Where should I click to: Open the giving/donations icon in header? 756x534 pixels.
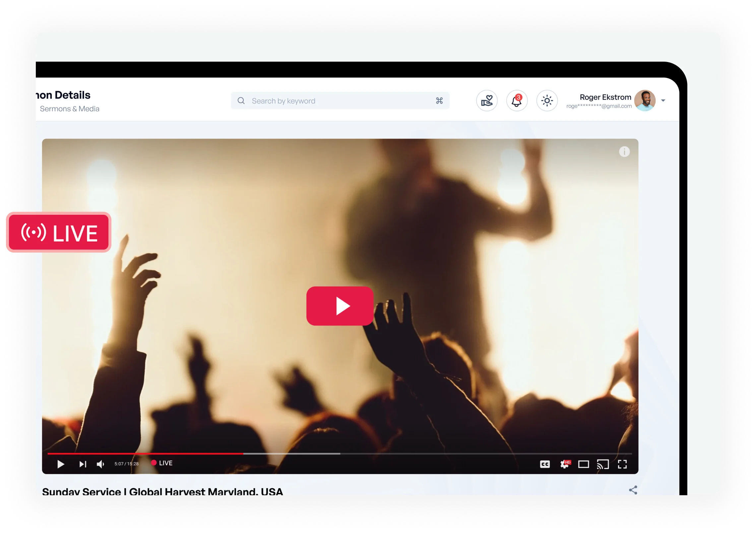coord(486,100)
